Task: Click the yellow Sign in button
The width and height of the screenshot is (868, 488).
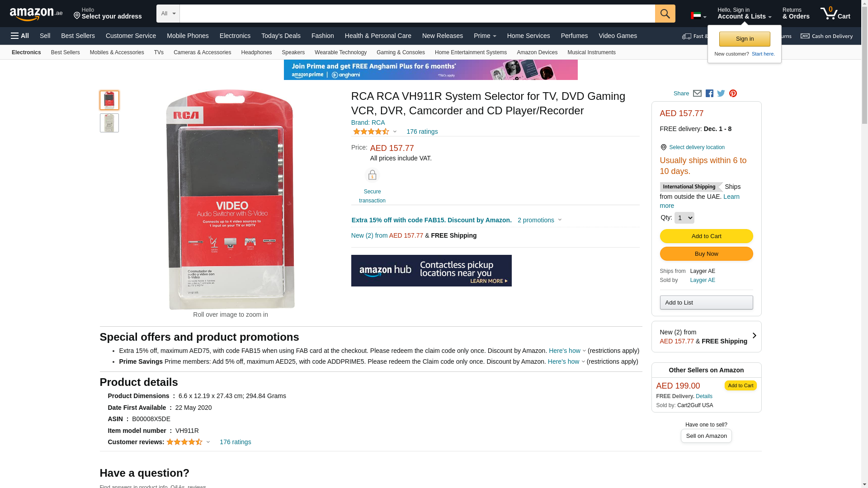Action: coord(745,39)
